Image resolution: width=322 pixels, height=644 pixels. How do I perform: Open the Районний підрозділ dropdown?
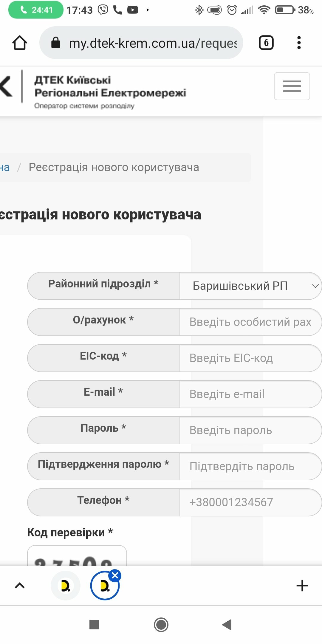250,286
